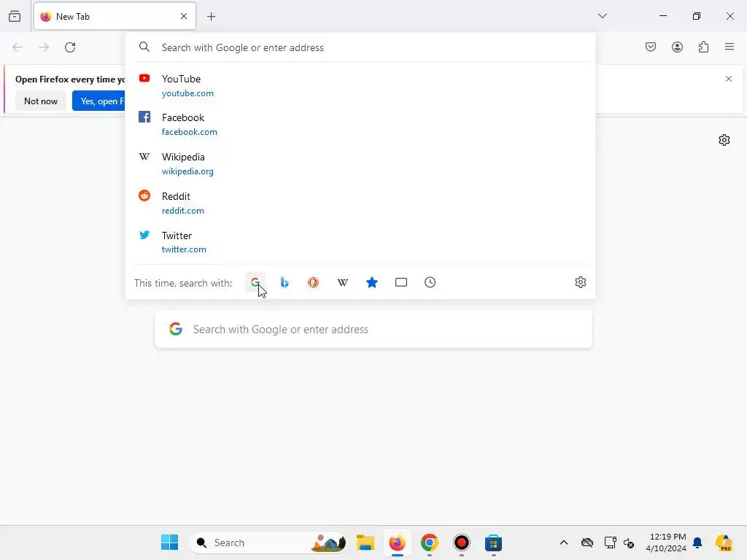
Task: Open a new tab with plus button
Action: pyautogui.click(x=211, y=17)
